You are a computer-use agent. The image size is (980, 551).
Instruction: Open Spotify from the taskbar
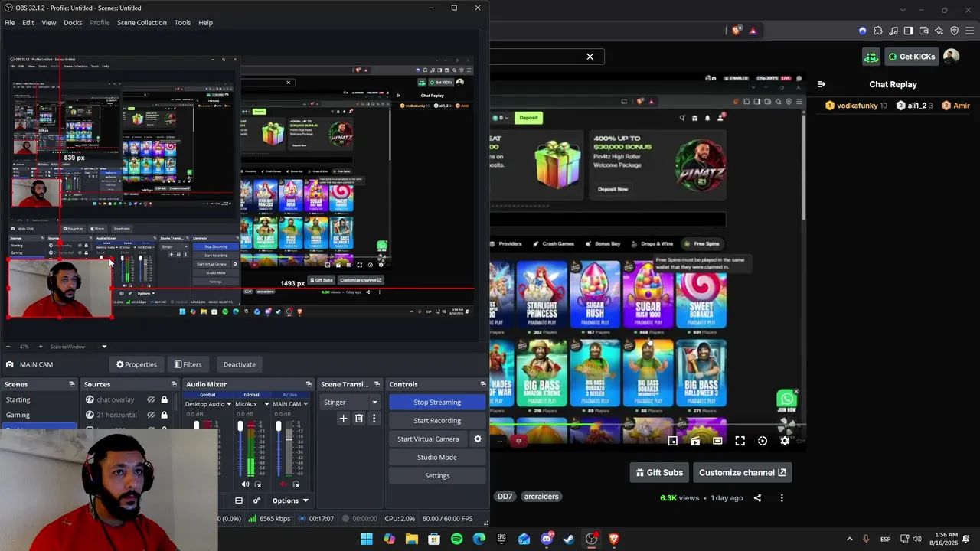click(456, 539)
